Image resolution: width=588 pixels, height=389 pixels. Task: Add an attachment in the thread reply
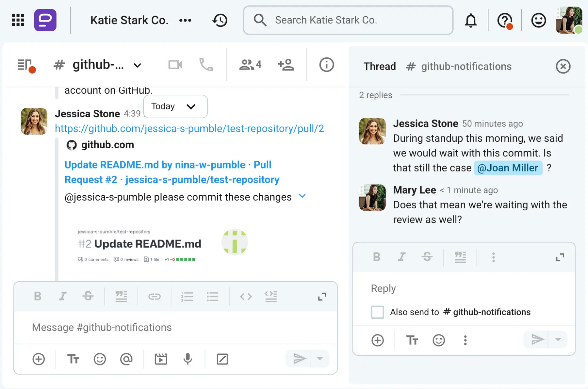coord(378,340)
